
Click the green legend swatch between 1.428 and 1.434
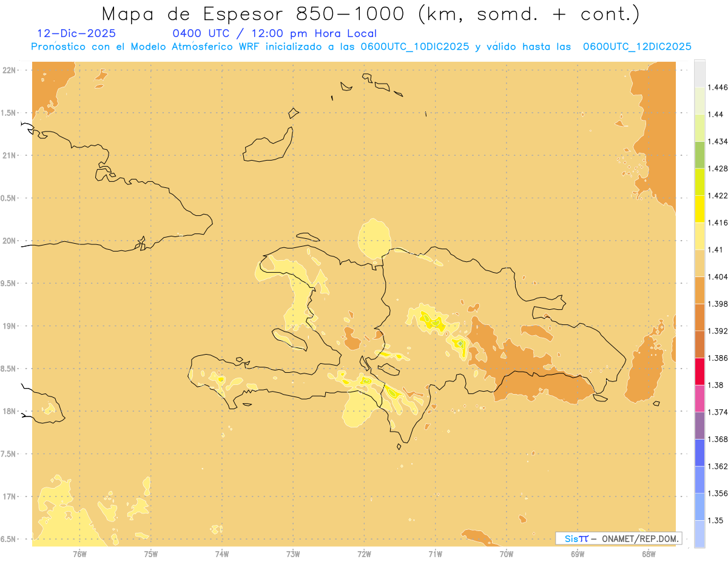pos(699,155)
